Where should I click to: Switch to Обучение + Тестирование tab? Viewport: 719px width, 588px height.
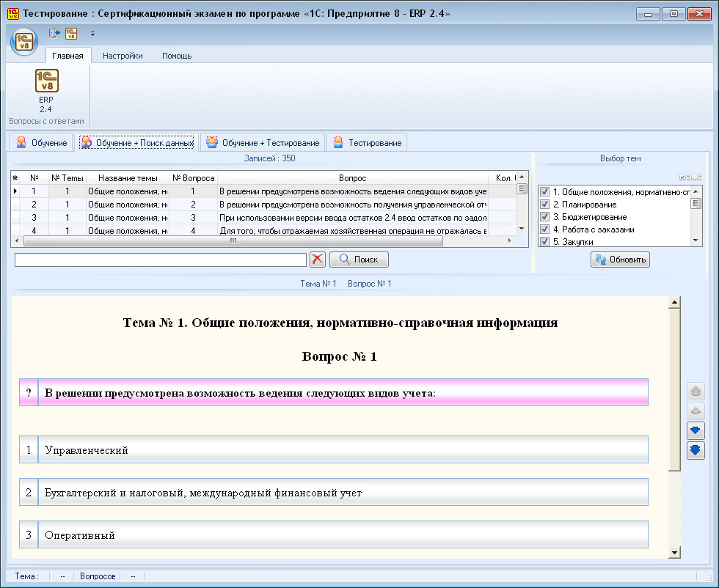(263, 142)
